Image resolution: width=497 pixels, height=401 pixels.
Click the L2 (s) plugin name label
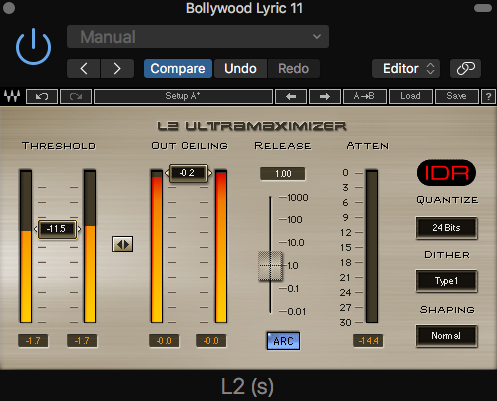coord(248,387)
